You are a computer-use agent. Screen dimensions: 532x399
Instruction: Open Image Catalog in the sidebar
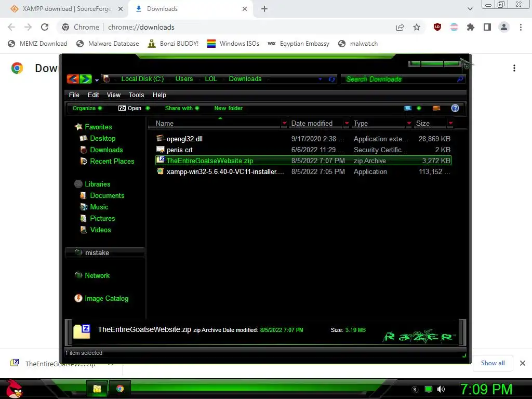point(106,299)
